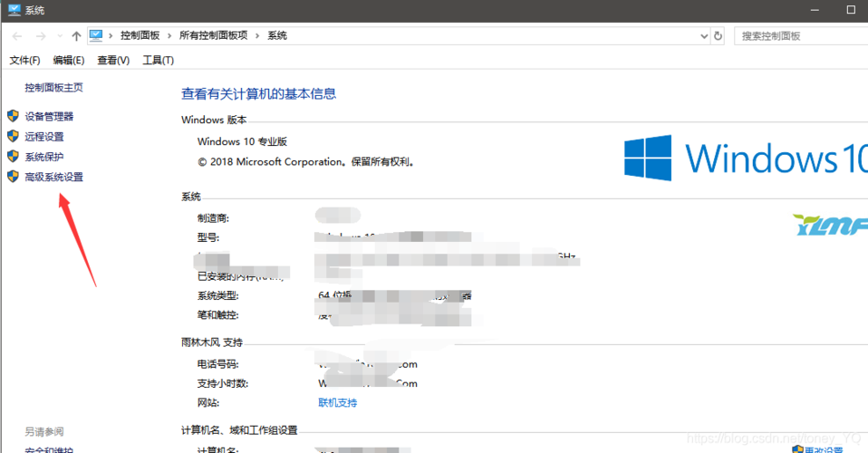Click the 支持小时数: label
The width and height of the screenshot is (868, 453).
point(223,383)
